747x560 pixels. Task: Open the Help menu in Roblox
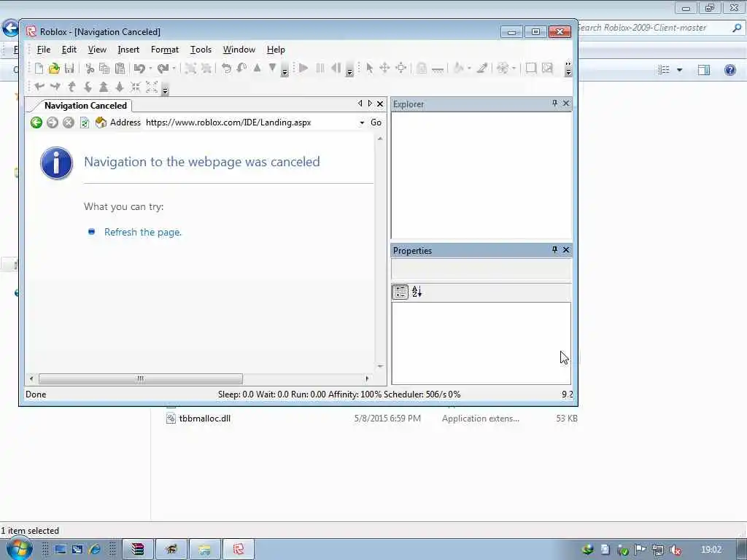point(276,50)
